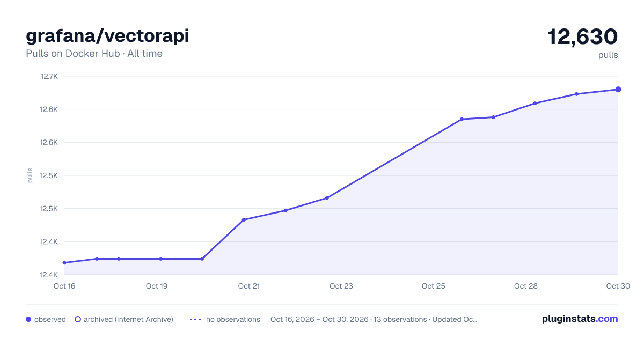This screenshot has height=338, width=644.
Task: Click the 'Pulls on Docker Hub · All time' subtitle
Action: pyautogui.click(x=94, y=54)
